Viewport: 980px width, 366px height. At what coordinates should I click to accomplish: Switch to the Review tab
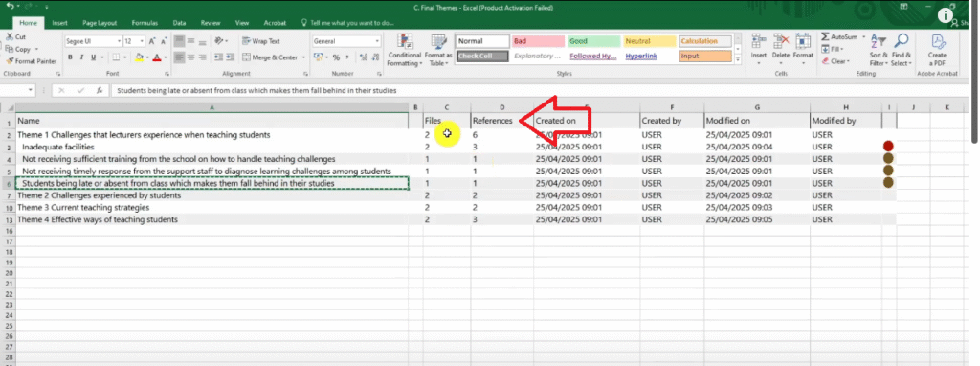[x=211, y=23]
